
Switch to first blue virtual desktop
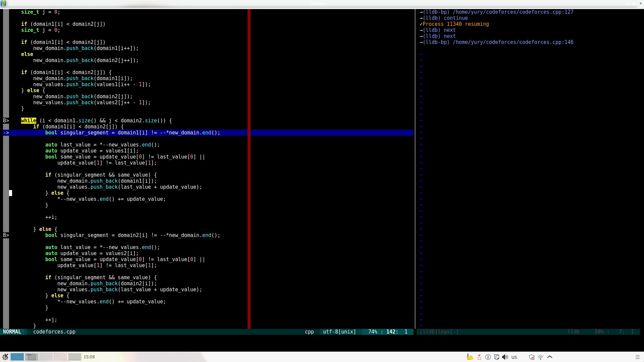[x=17, y=357]
